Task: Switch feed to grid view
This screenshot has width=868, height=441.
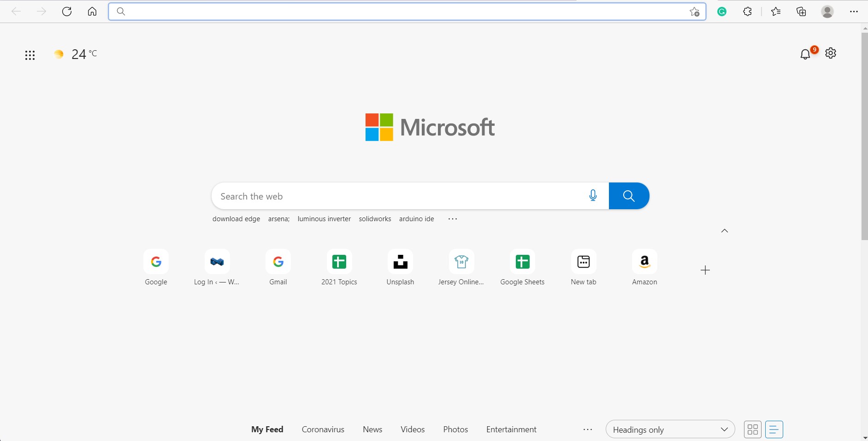Action: click(x=753, y=429)
